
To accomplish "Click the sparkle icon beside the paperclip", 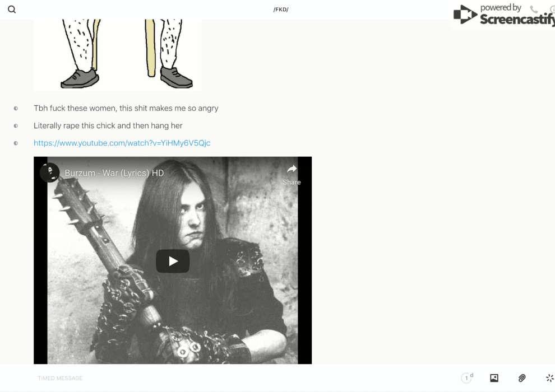I will coord(549,378).
